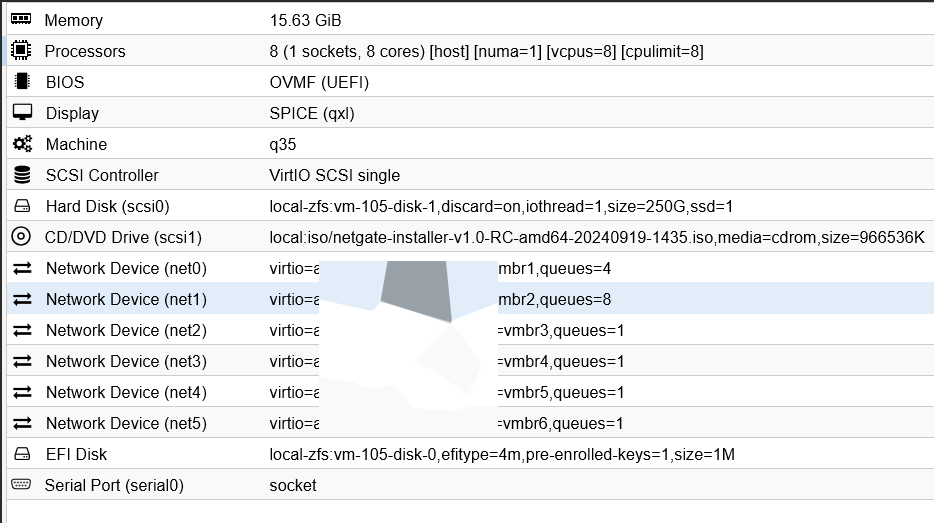Click the Display monitor icon
The image size is (934, 523).
click(22, 113)
